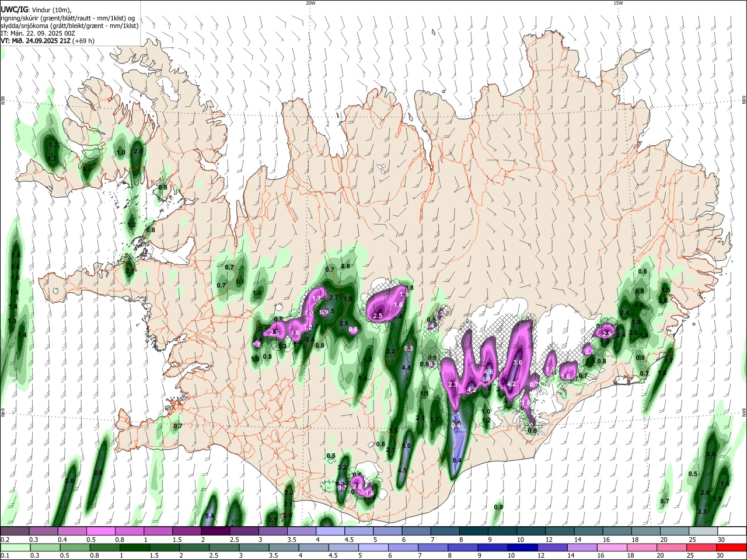Click the 3.6 value in the pink snow band
The height and width of the screenshot is (560, 747).
(517, 363)
